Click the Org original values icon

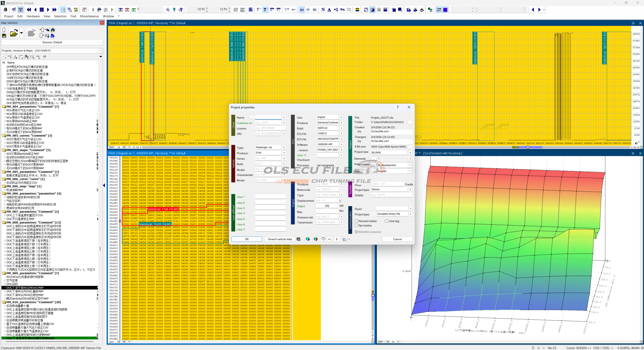pos(342,10)
